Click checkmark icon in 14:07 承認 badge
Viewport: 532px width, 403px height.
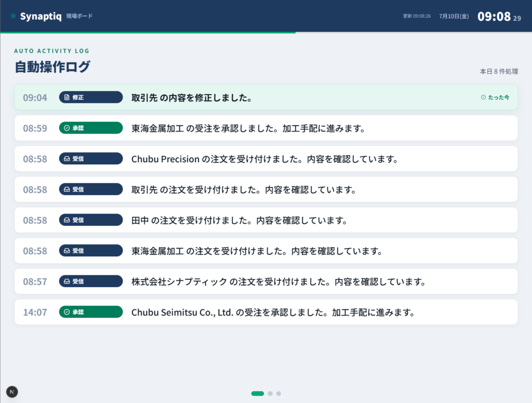67,312
